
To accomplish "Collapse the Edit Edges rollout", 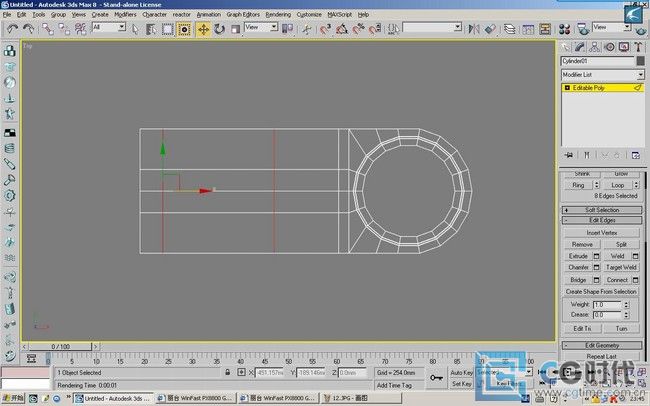I will click(x=602, y=220).
